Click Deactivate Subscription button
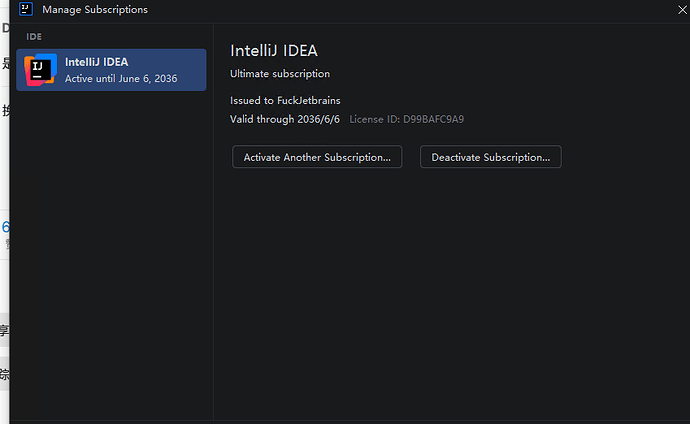Viewport: 690px width, 424px height. tap(491, 157)
